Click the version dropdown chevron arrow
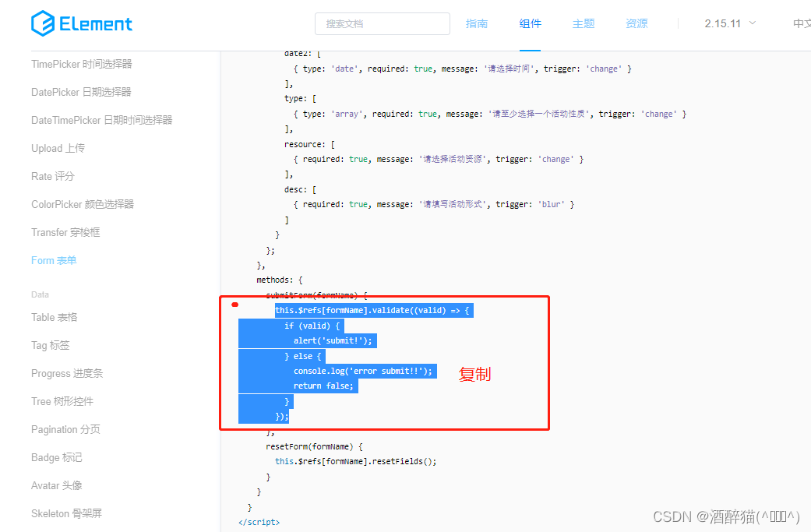811x532 pixels. click(x=753, y=23)
